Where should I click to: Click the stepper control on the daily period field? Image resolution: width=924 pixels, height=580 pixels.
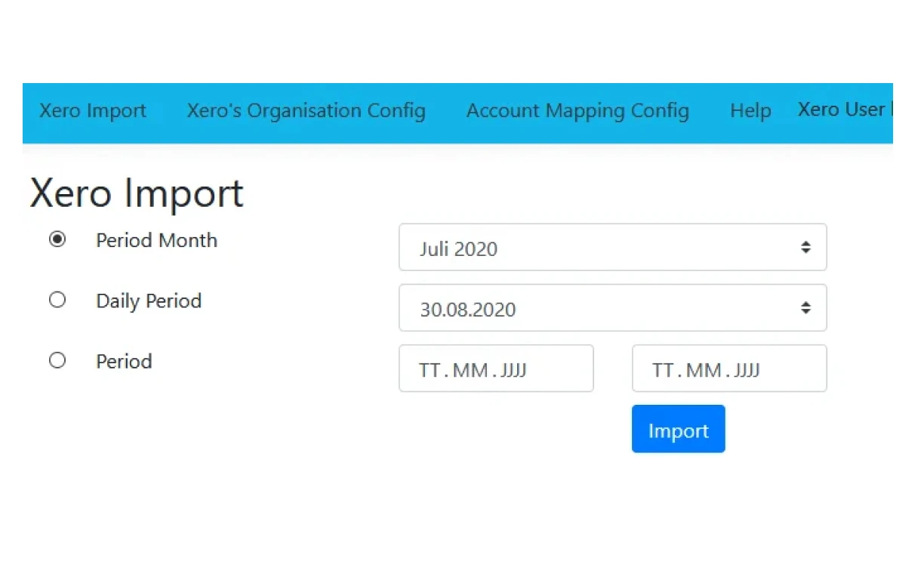click(x=805, y=307)
